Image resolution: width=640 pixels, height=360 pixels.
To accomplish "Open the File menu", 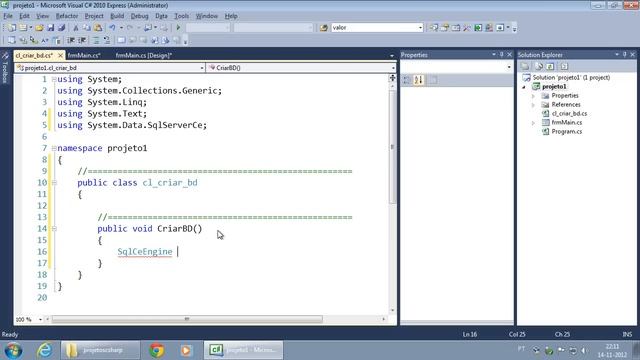I will click(x=8, y=16).
